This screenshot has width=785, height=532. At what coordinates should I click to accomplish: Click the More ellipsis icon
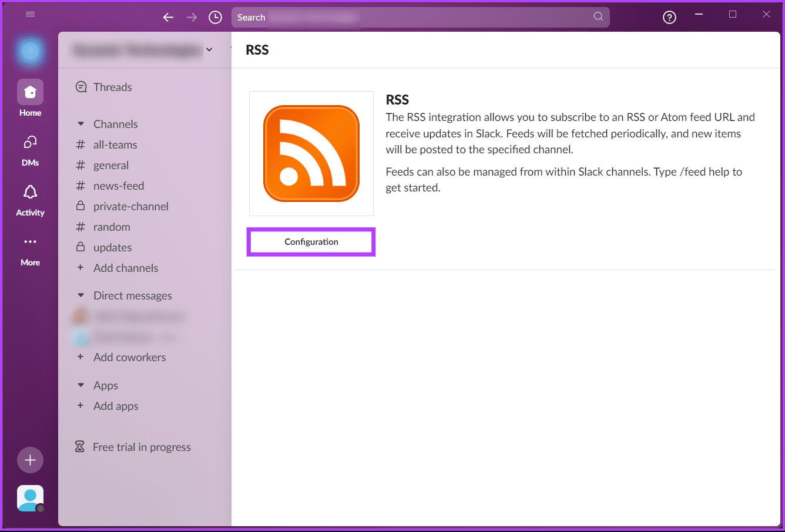30,242
